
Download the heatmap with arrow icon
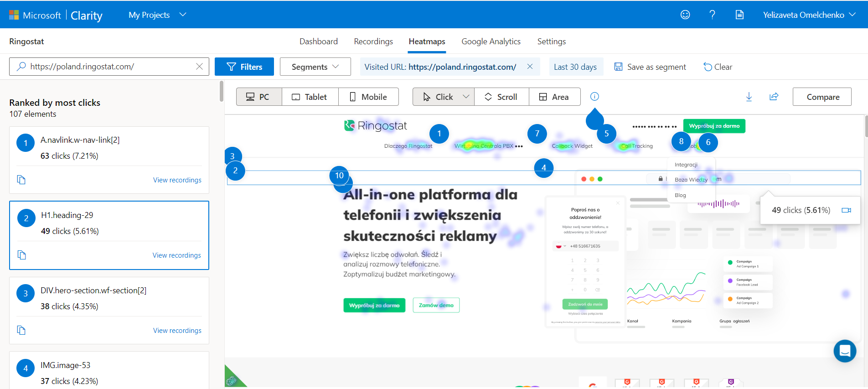pos(749,97)
